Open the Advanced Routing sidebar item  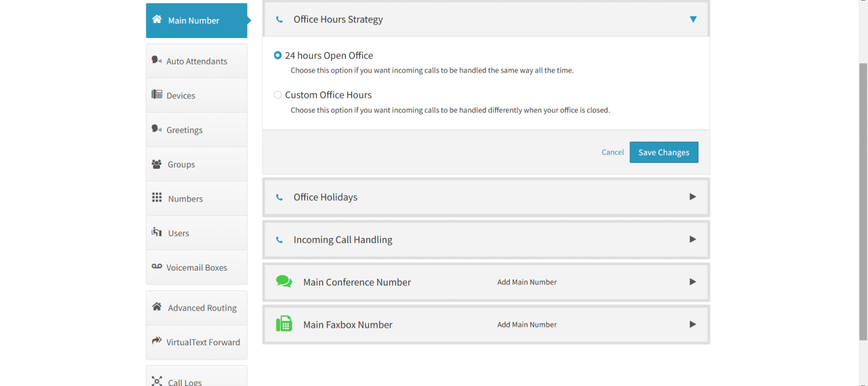pyautogui.click(x=197, y=308)
